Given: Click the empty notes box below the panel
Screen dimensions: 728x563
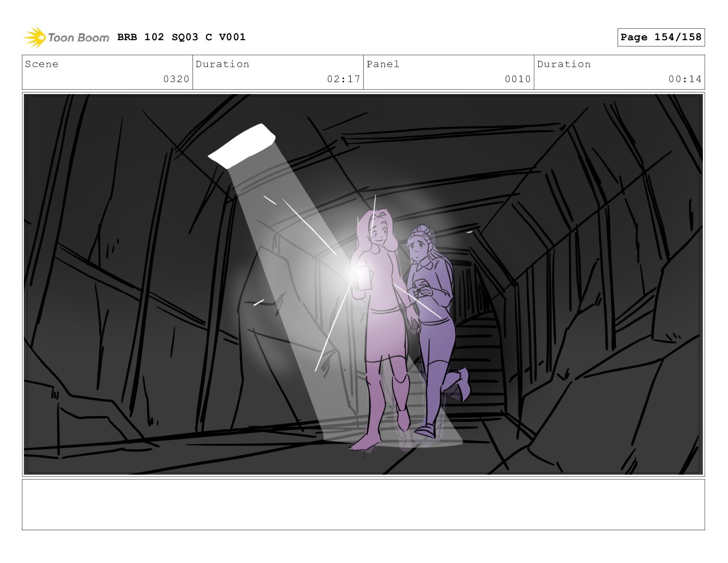Looking at the screenshot, I should click(x=363, y=505).
